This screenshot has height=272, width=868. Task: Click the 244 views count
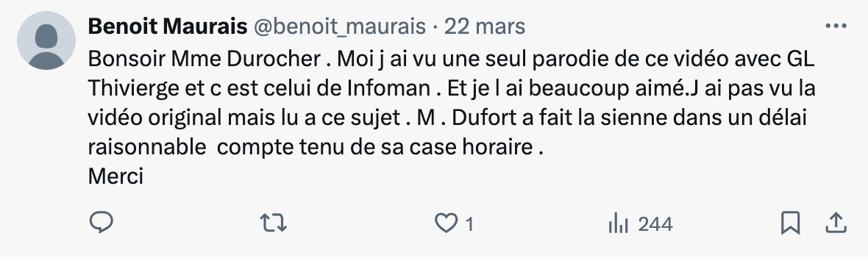click(655, 224)
